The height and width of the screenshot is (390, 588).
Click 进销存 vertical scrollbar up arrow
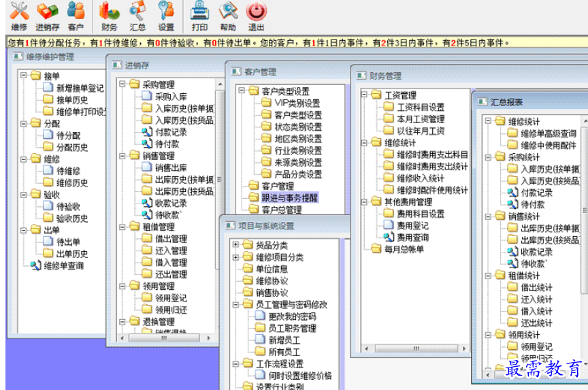220,84
